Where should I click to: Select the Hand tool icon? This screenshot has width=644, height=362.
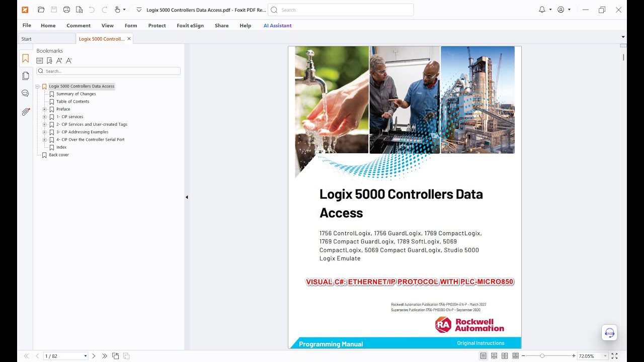point(117,10)
